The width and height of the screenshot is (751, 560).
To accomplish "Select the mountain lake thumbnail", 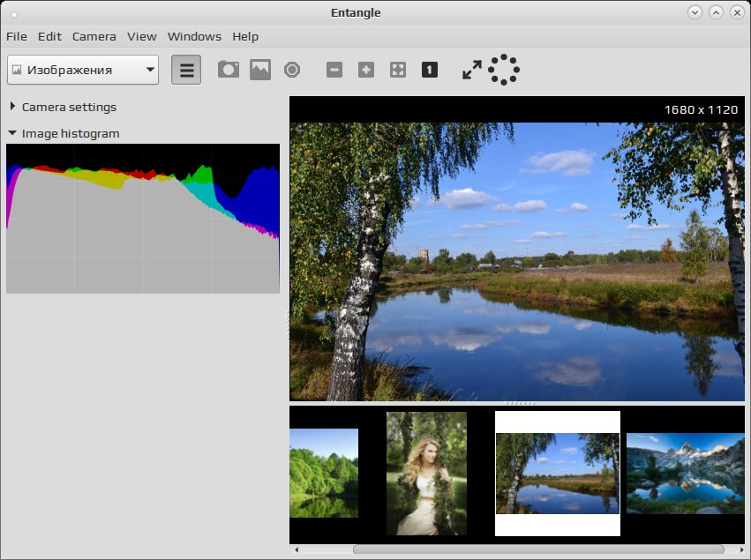I will coord(686,474).
